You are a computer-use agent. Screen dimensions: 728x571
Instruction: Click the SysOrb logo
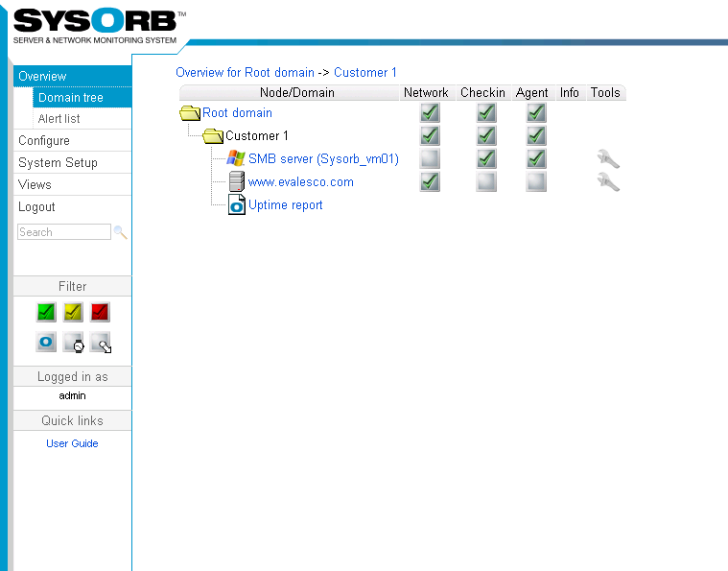point(98,26)
